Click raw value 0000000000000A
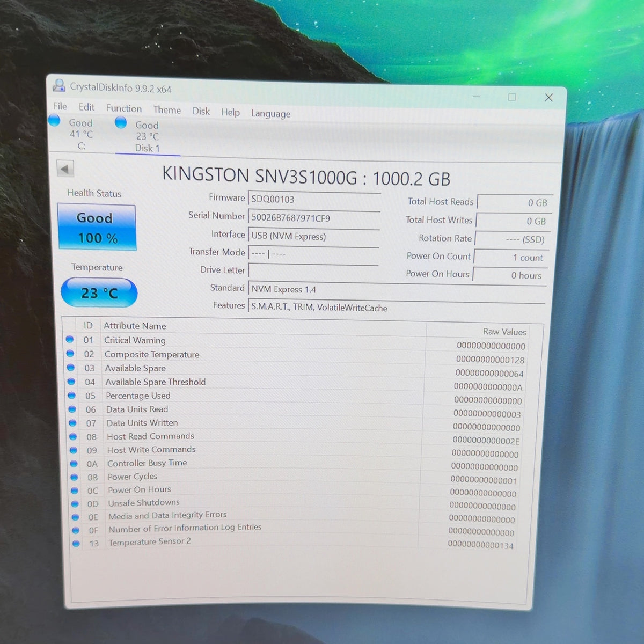 (x=488, y=387)
